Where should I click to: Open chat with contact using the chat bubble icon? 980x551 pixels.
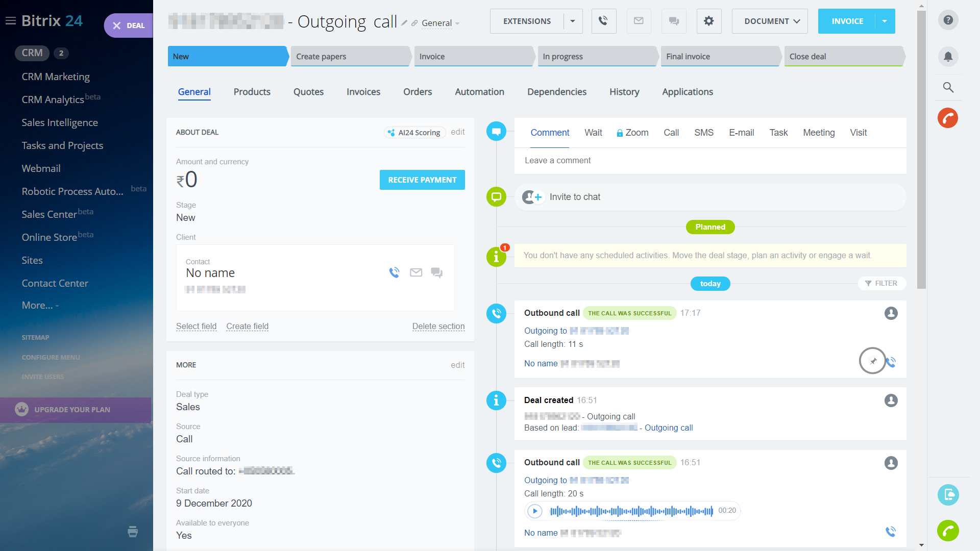pos(436,272)
